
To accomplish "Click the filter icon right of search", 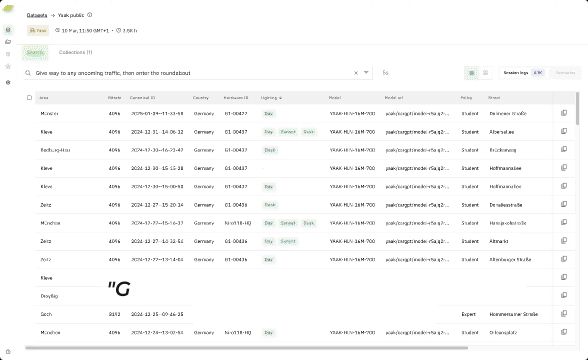I will (385, 72).
